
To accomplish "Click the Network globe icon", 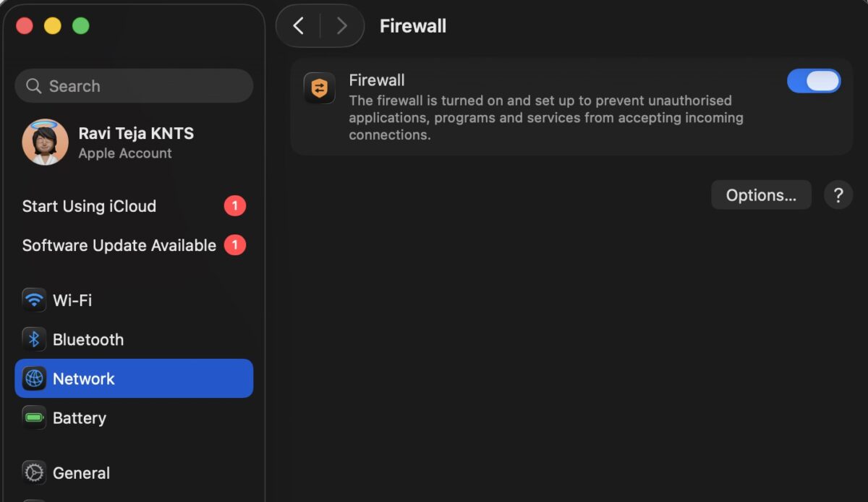I will (x=34, y=378).
